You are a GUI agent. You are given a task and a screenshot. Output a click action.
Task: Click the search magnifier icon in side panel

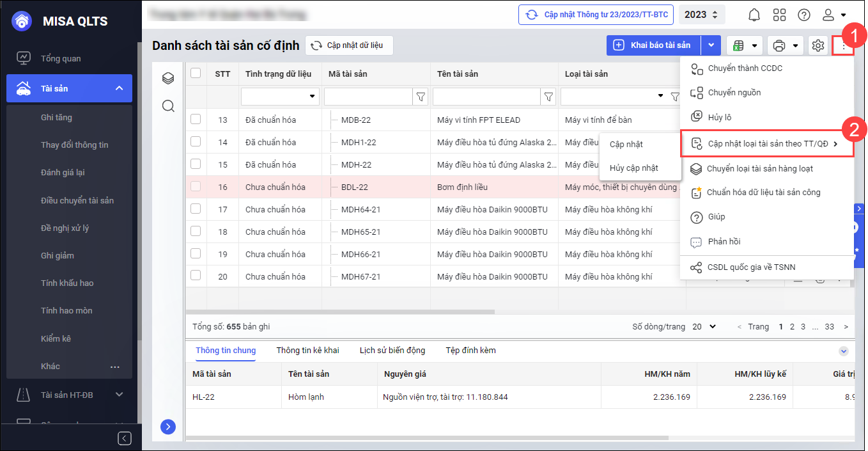point(168,106)
